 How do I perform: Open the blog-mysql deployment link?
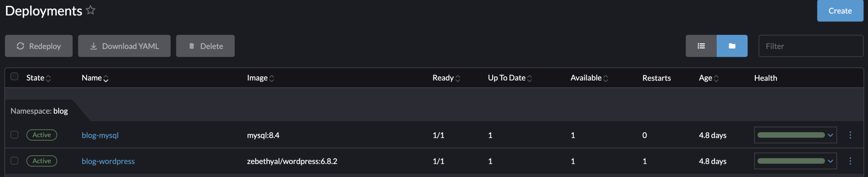click(x=100, y=135)
